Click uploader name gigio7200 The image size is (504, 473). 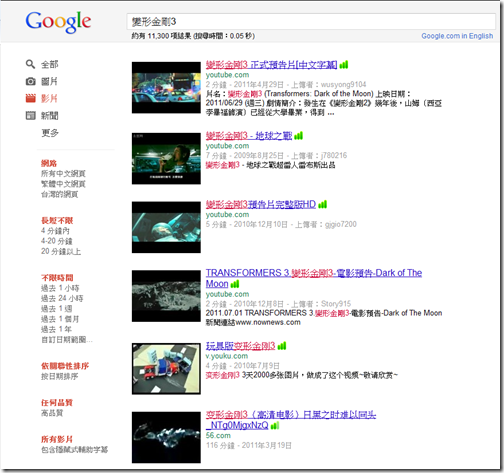341,224
